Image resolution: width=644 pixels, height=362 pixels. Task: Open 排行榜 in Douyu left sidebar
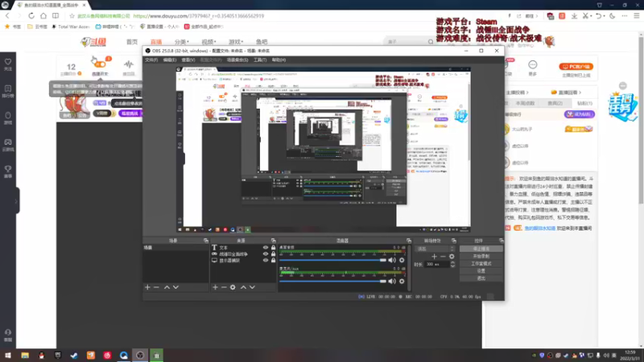pyautogui.click(x=8, y=91)
